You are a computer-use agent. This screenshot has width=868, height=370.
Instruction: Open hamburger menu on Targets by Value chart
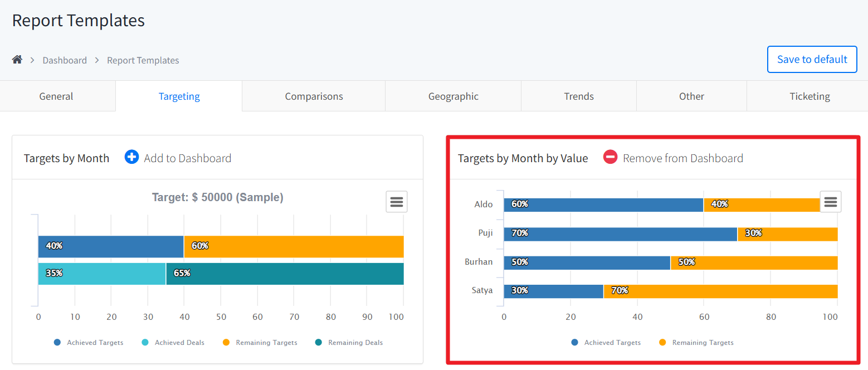(x=830, y=202)
